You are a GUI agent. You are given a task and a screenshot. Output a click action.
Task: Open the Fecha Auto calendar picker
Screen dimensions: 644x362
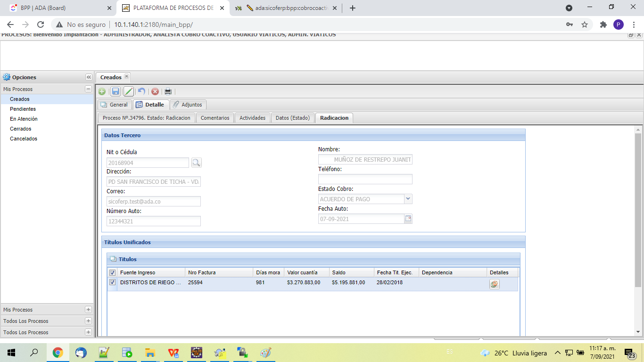pyautogui.click(x=408, y=219)
